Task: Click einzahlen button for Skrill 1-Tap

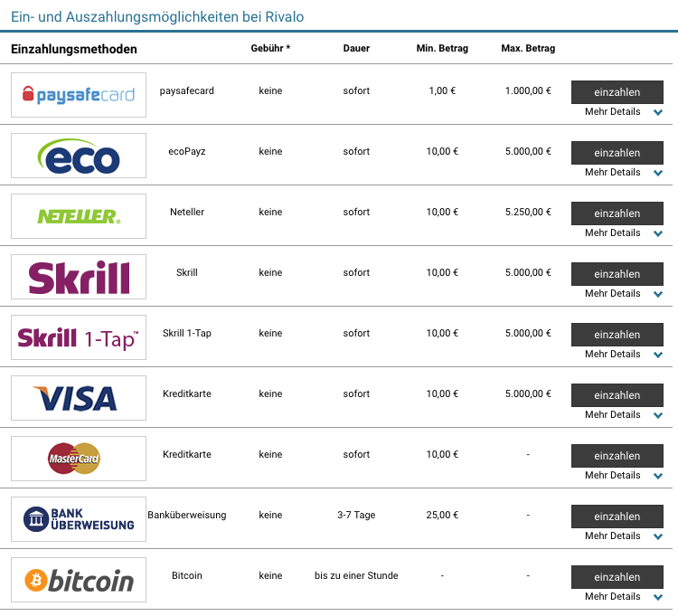Action: click(x=617, y=335)
